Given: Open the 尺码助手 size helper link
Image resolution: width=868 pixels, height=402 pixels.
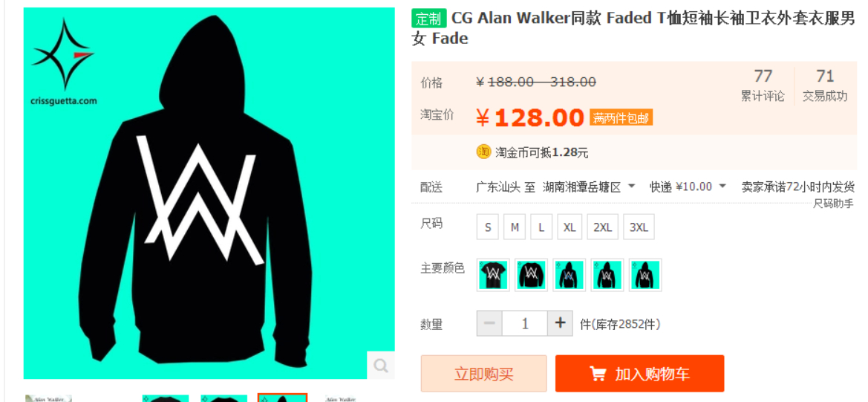Looking at the screenshot, I should tap(833, 204).
